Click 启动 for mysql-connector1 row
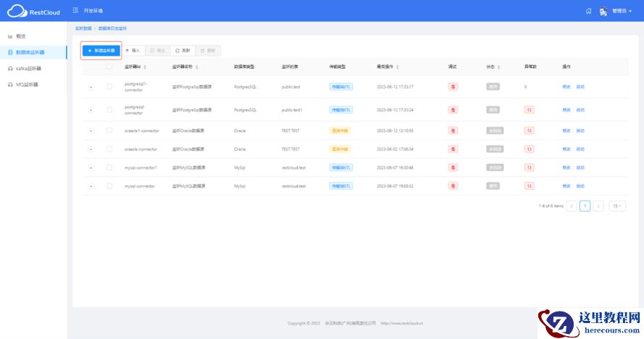The height and width of the screenshot is (339, 644). (x=580, y=167)
